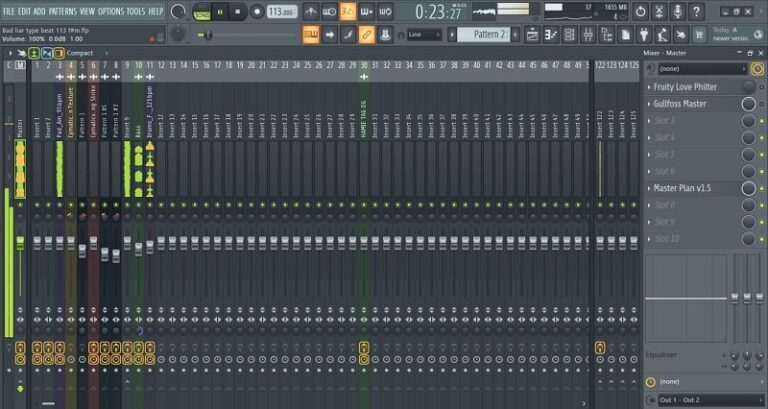Expand the Gullfoss Master slot menu arrow
Image resolution: width=768 pixels, height=409 pixels.
[x=648, y=104]
